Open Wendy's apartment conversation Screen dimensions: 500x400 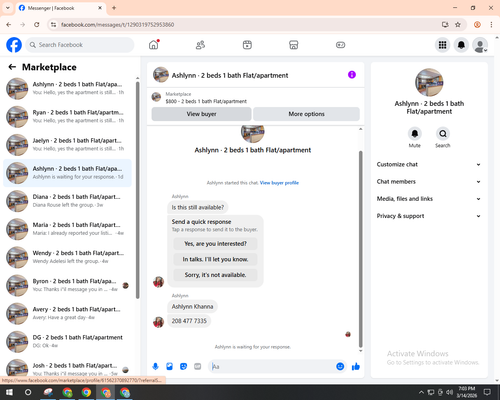click(67, 257)
